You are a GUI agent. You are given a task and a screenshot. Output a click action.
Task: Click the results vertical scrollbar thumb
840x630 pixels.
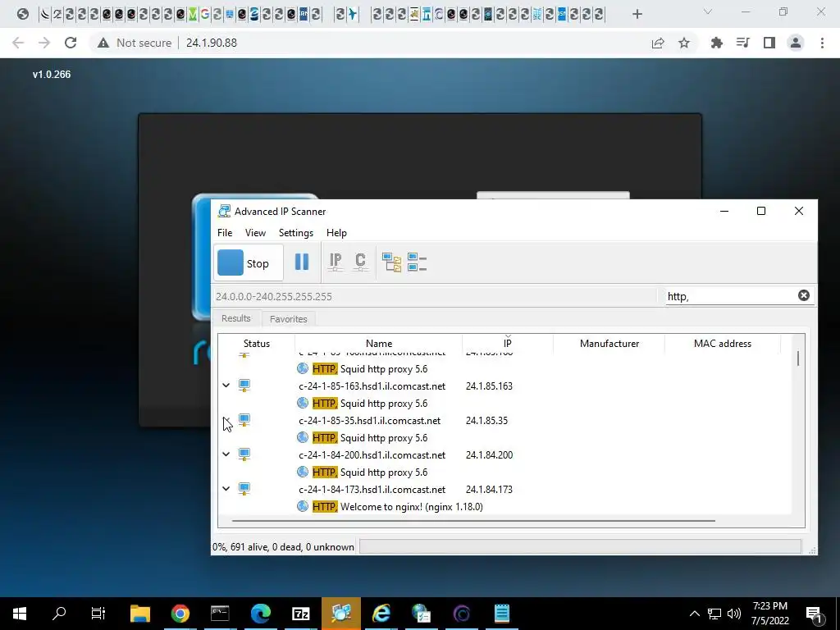[797, 358]
